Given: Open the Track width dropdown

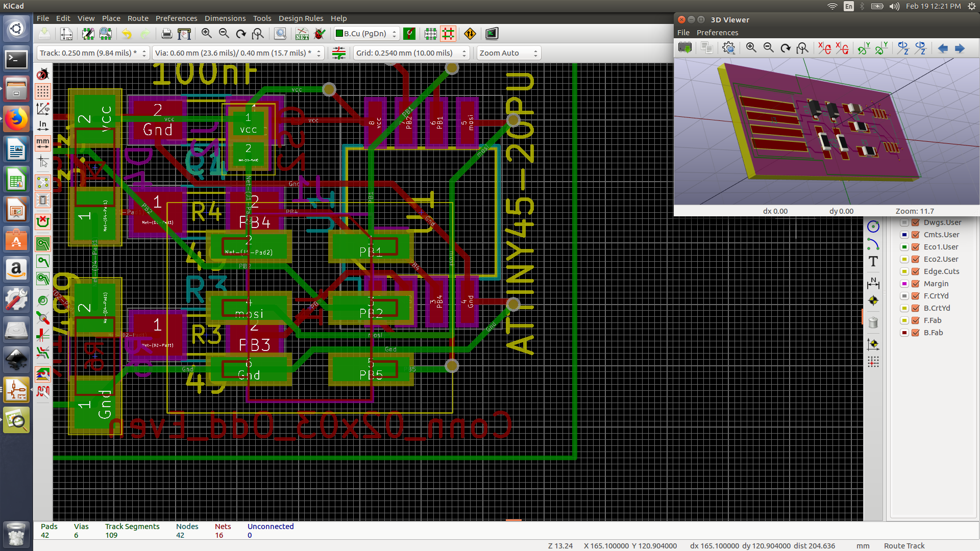Looking at the screenshot, I should pyautogui.click(x=92, y=53).
